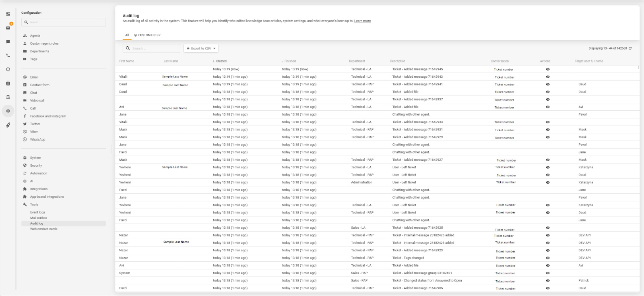Open the contacts icon in left rail
Viewport: 644px width, 296px height.
point(8,83)
